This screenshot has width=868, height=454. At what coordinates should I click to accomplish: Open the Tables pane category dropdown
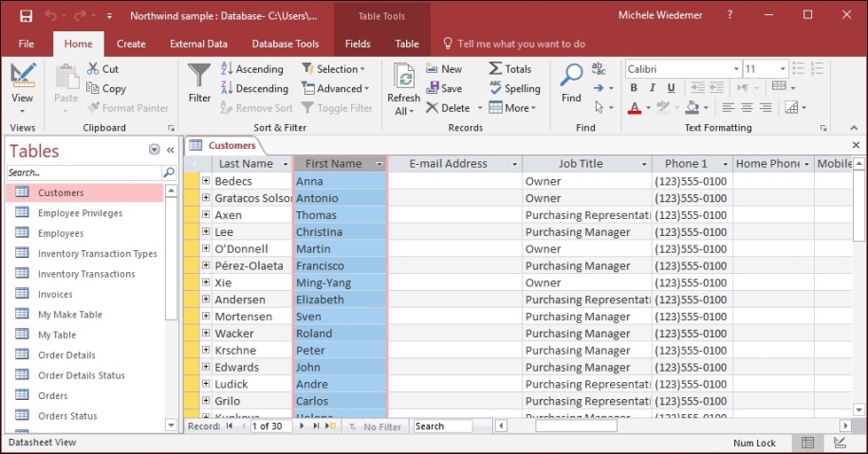click(155, 150)
